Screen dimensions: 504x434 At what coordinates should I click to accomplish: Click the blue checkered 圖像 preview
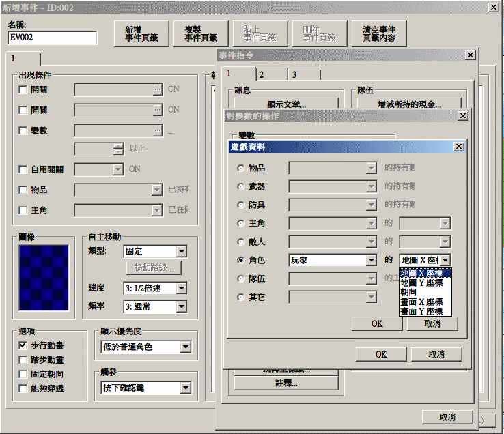coord(44,278)
